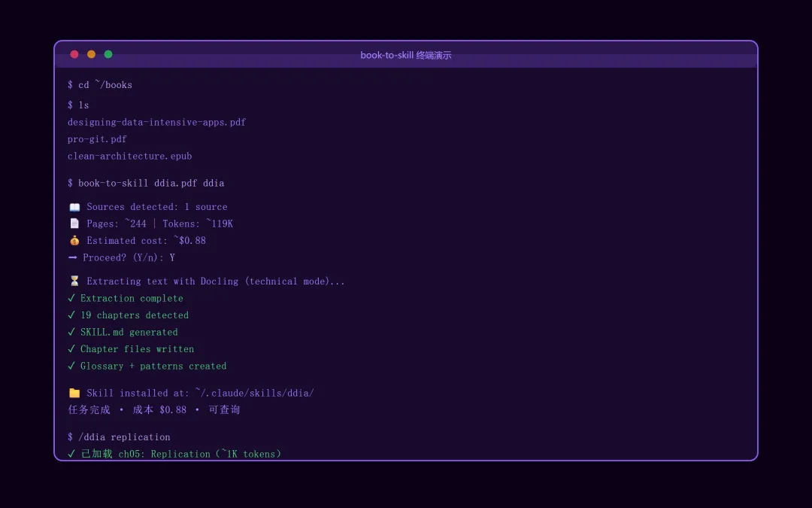Click the checkmark beside Extraction complete
Viewport: 812px width, 508px height.
pyautogui.click(x=71, y=298)
